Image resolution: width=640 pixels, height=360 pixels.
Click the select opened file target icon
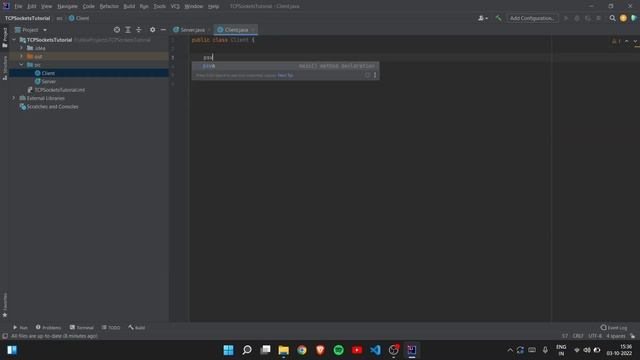coord(117,30)
